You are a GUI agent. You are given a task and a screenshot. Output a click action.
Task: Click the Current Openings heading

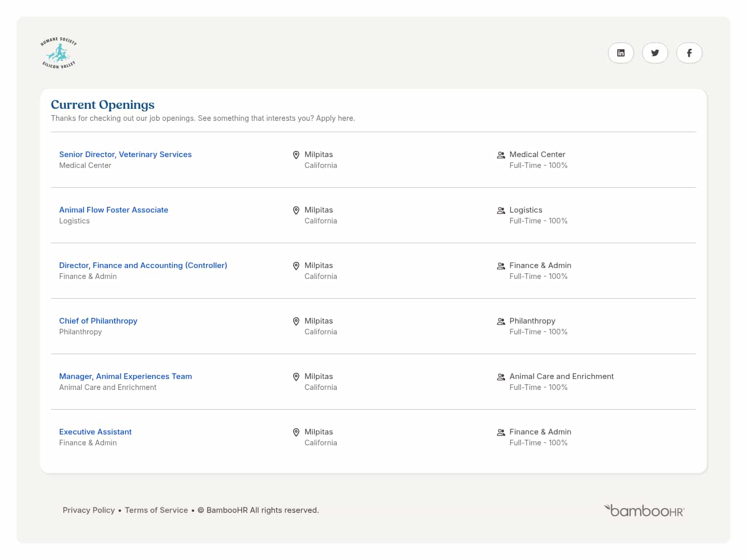(x=103, y=105)
